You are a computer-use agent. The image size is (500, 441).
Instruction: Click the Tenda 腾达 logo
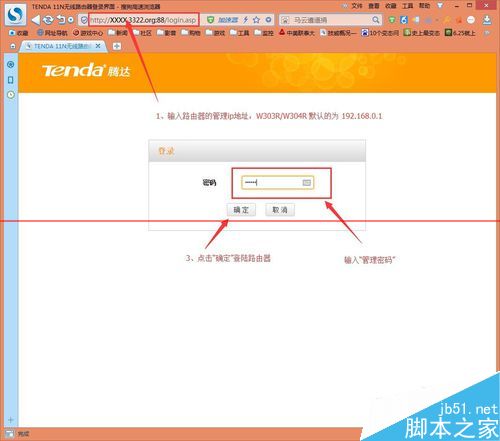pyautogui.click(x=86, y=70)
